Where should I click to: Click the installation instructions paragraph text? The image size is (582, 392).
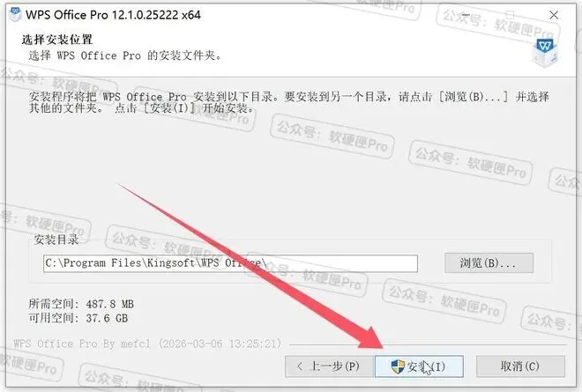click(288, 102)
